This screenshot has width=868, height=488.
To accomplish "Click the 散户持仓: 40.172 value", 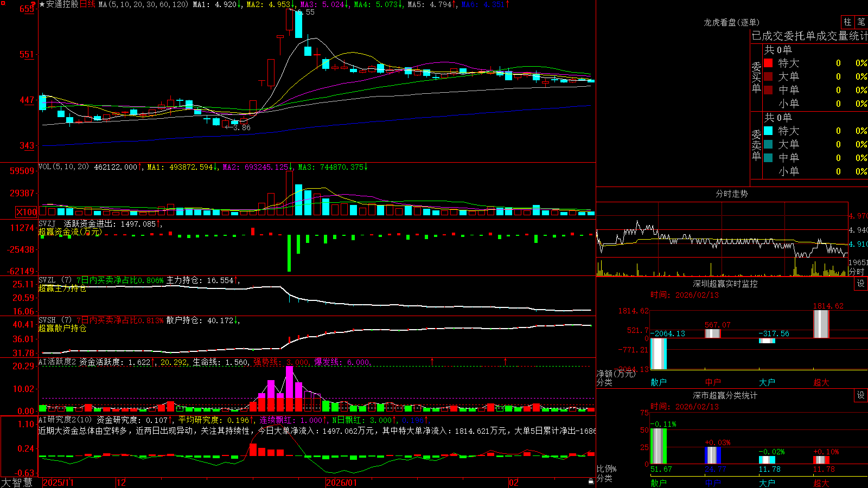I will (x=200, y=320).
